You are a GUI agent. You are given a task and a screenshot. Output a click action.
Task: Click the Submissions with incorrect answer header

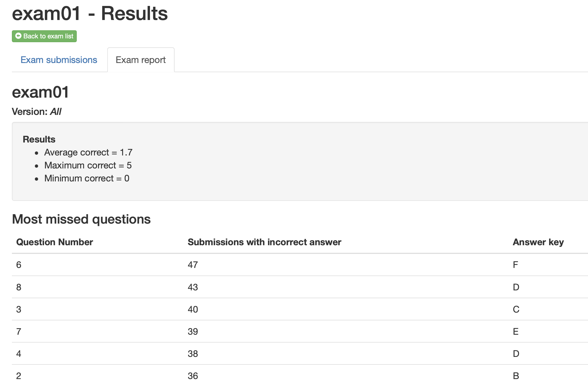pos(264,242)
